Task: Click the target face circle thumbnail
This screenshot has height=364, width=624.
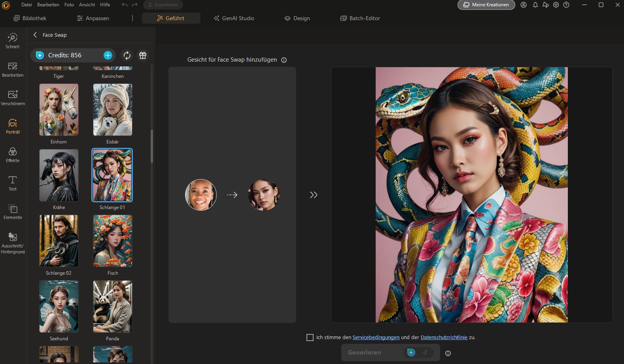Action: coord(264,195)
